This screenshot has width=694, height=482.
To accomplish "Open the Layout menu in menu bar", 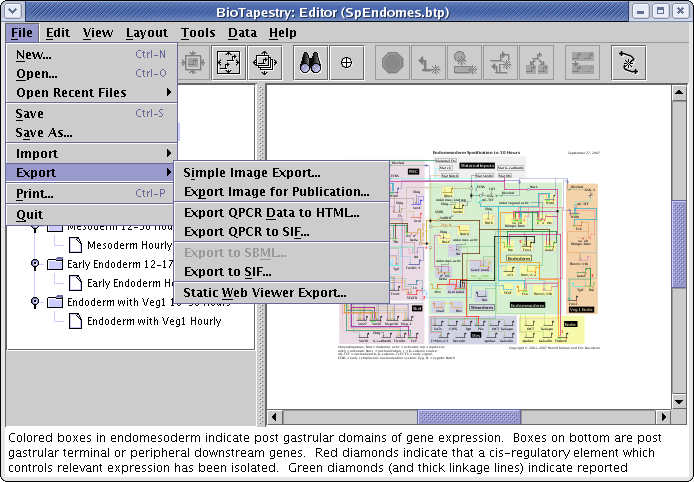I will click(146, 33).
